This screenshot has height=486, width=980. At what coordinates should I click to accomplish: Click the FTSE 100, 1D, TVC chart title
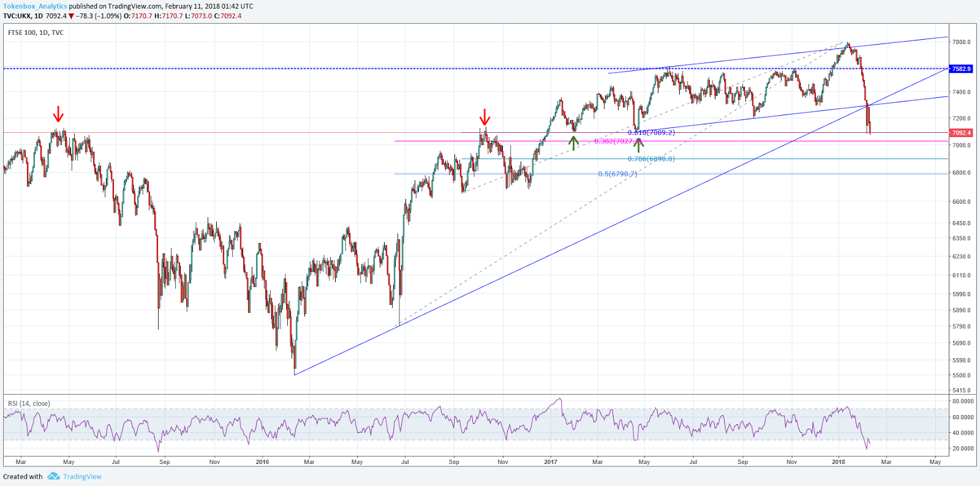coord(36,32)
